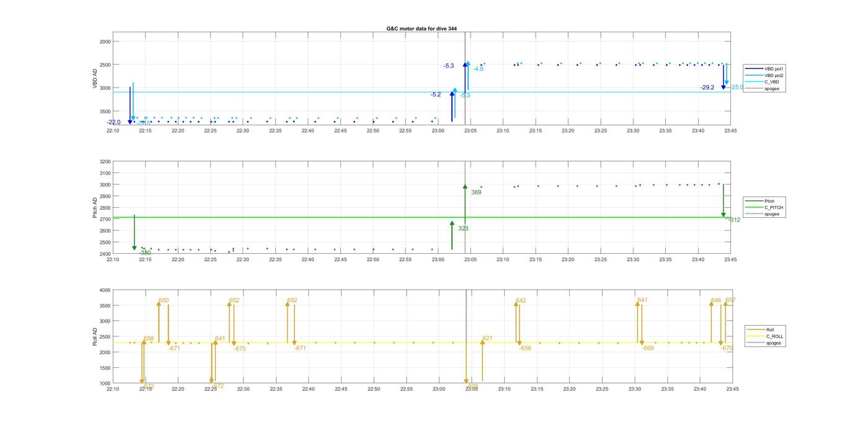Image resolution: width=868 pixels, height=430 pixels.
Task: Click the 'VBD AD' y-axis label
Action: 95,78
